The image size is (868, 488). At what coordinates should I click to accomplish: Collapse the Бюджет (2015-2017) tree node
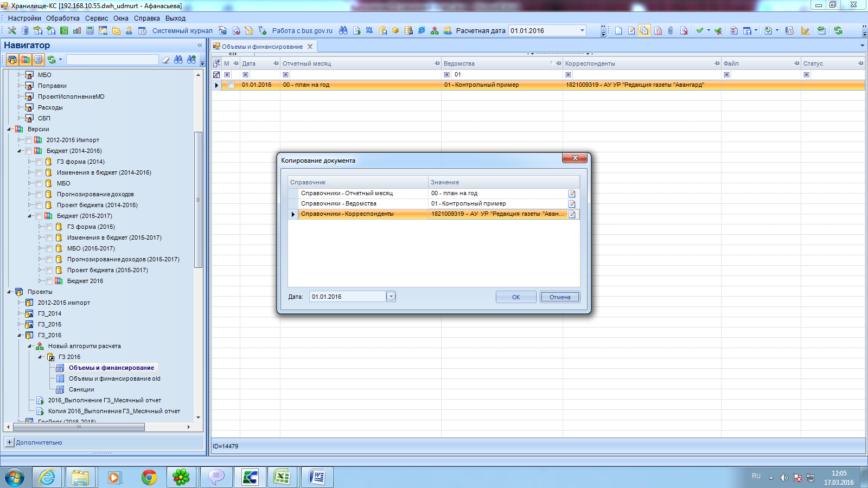click(x=30, y=216)
